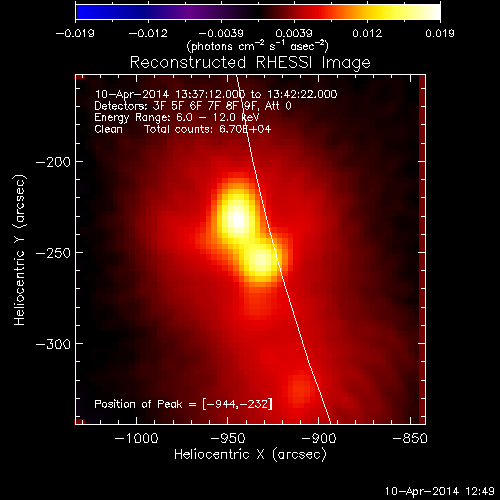Click the second yellow source lobe near the limb

[x=261, y=261]
